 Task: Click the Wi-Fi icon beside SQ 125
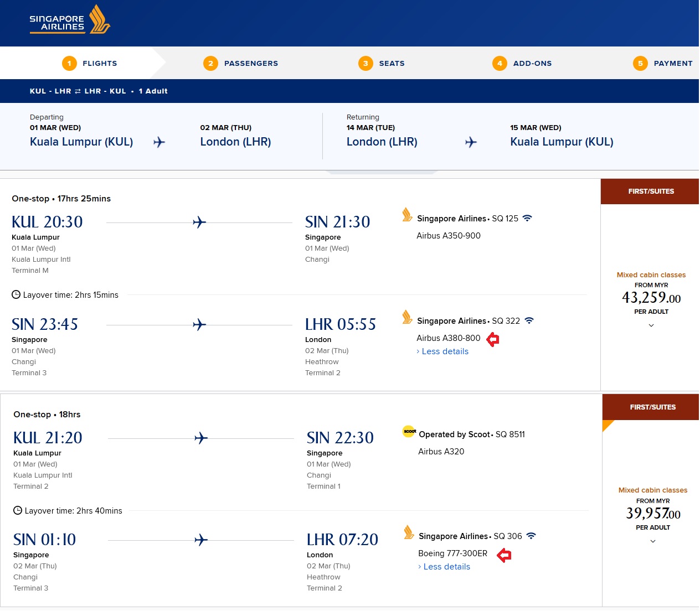(x=527, y=218)
